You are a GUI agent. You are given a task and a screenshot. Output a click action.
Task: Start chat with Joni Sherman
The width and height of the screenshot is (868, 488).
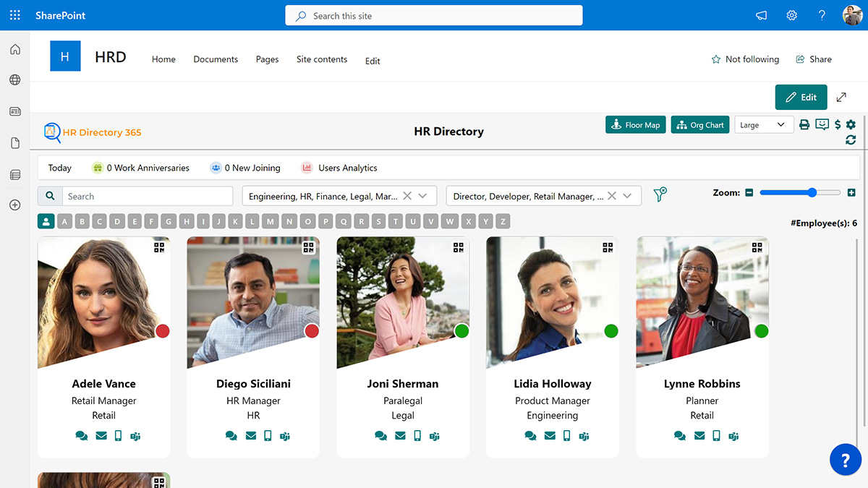380,436
